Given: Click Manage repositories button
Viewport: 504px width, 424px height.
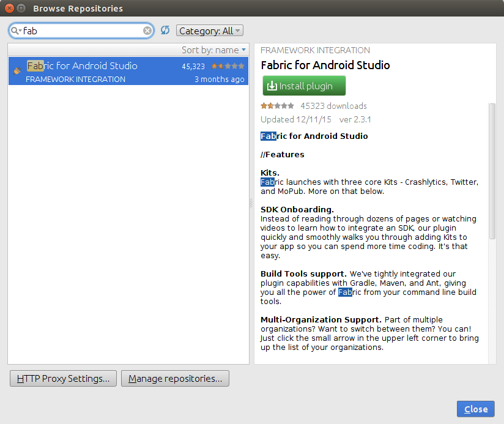Looking at the screenshot, I should (175, 378).
